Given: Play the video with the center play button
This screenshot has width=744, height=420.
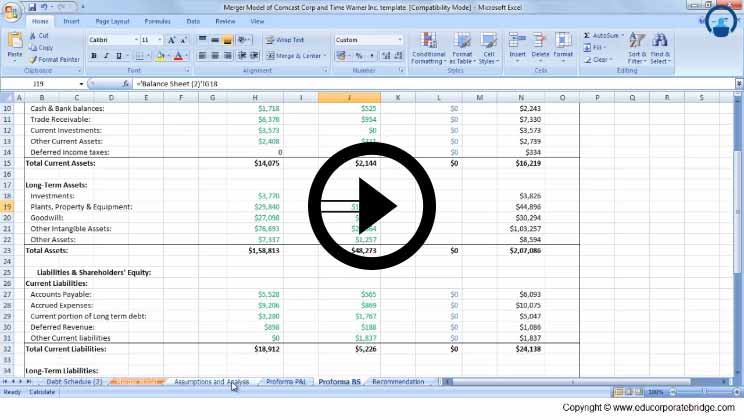Looking at the screenshot, I should pos(371,207).
